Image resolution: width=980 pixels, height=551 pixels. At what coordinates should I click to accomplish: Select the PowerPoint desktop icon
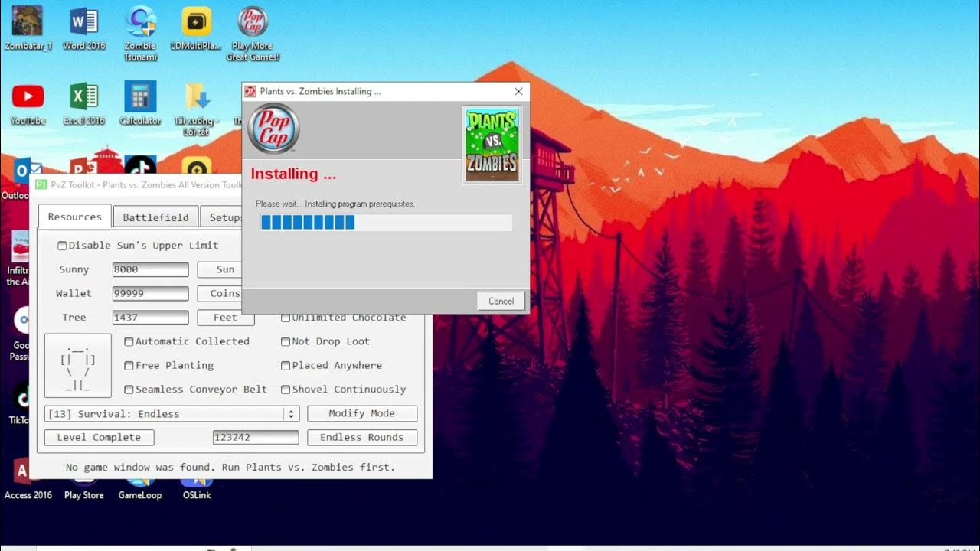[83, 165]
